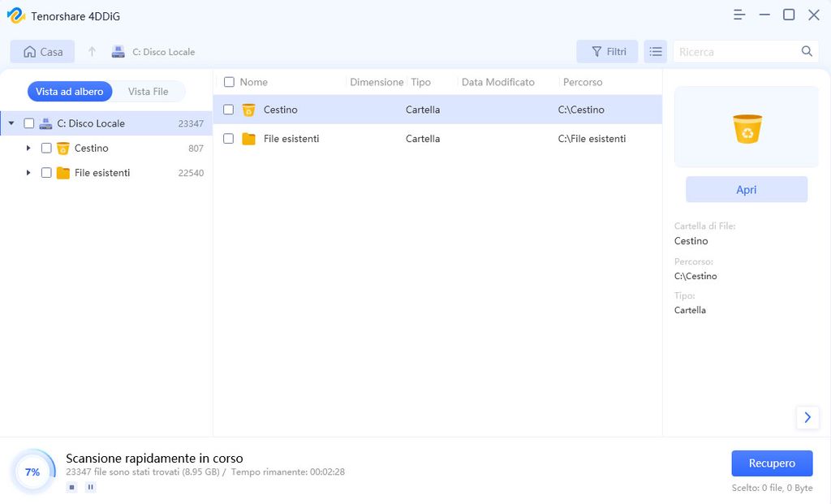
Task: Click the Cestino recycle bin icon in tree
Action: (x=63, y=149)
